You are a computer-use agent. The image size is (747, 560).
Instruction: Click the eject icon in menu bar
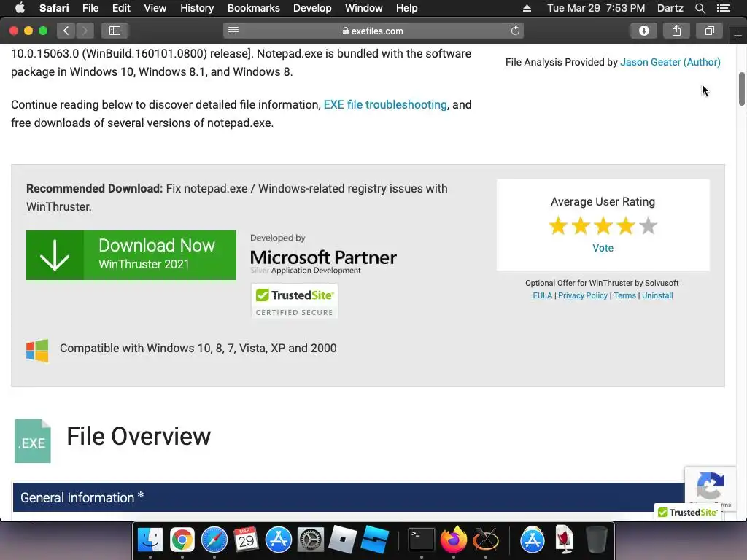pyautogui.click(x=527, y=8)
